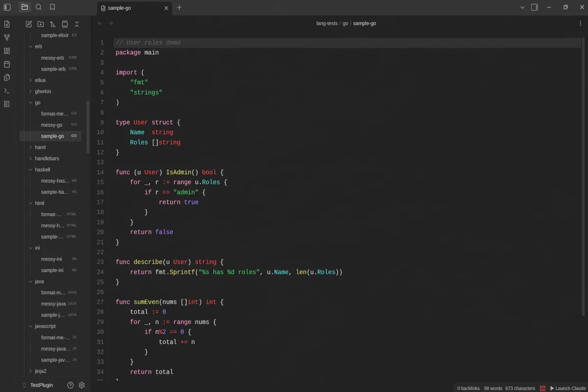Open the search magnifier tab

[x=39, y=7]
